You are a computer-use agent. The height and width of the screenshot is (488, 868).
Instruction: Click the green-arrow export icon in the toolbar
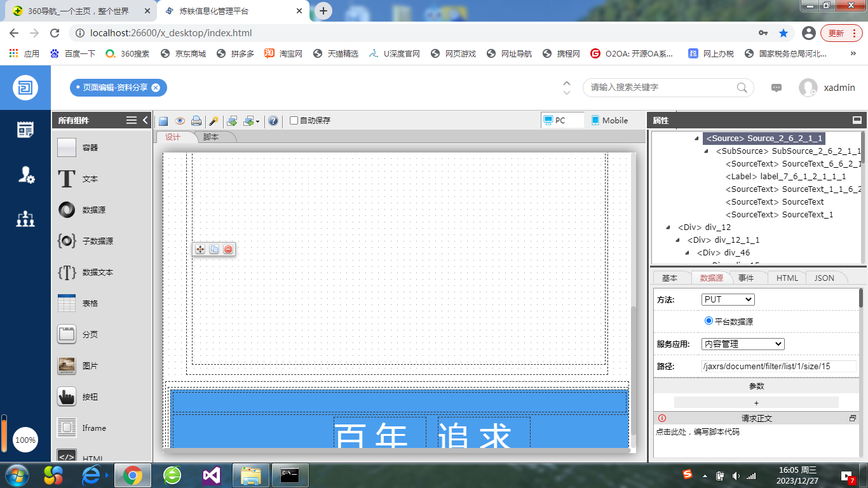tap(232, 121)
